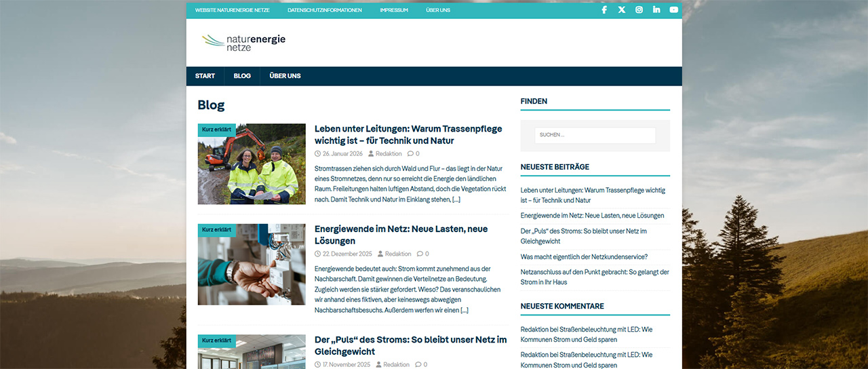Open the X (Twitter) social icon
The width and height of the screenshot is (868, 369).
622,10
